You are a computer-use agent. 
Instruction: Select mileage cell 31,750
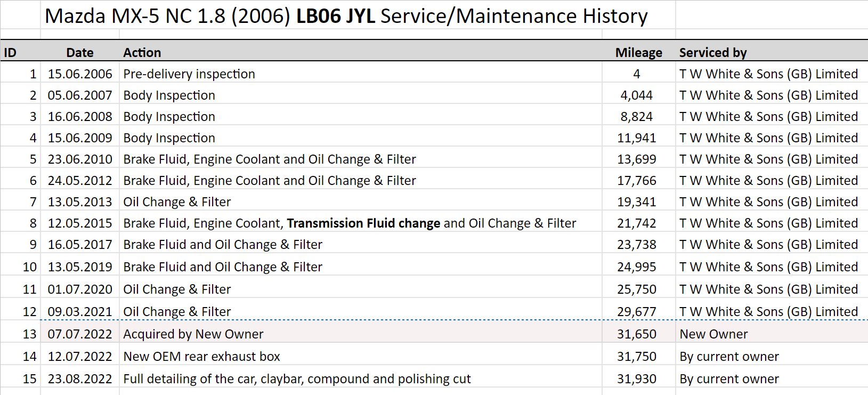[638, 356]
